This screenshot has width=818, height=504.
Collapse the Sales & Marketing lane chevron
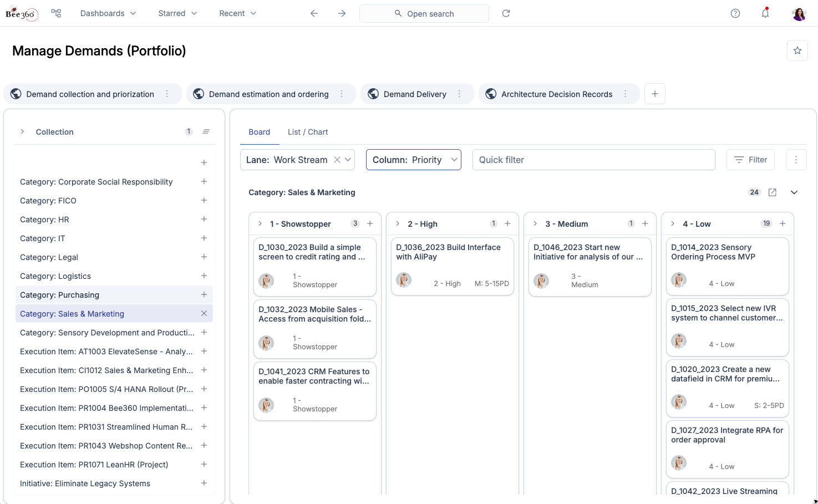794,192
